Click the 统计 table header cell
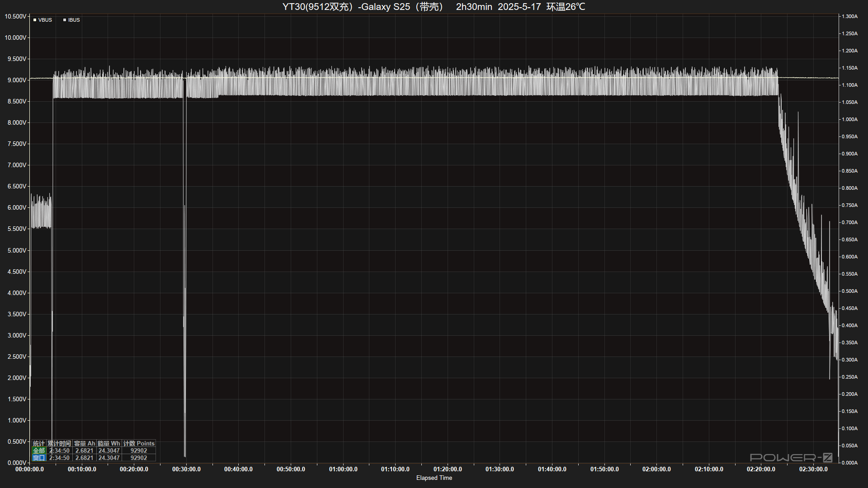Viewport: 868px width, 488px height. click(39, 443)
